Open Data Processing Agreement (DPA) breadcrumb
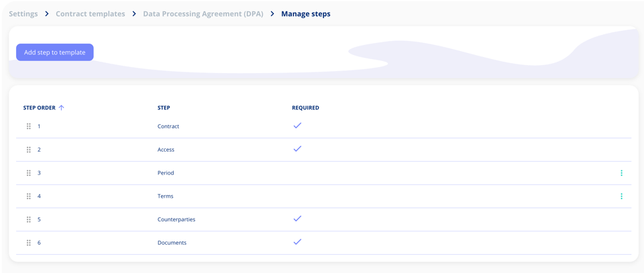644x273 pixels. pos(203,14)
